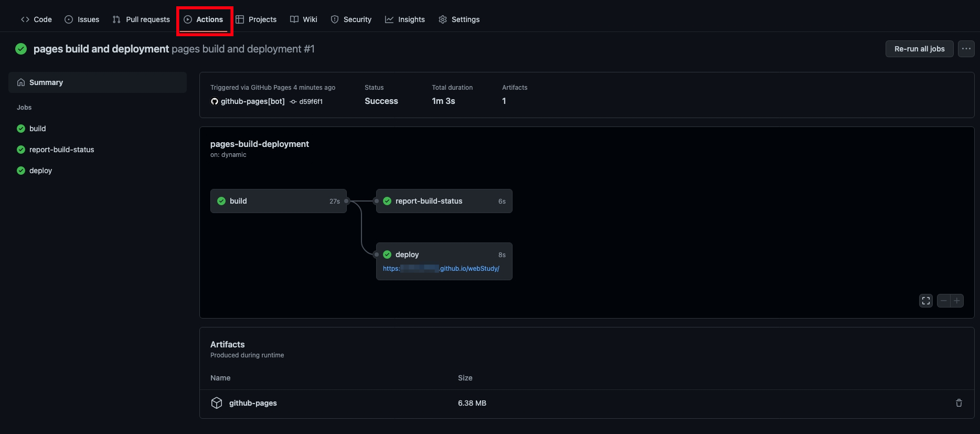This screenshot has width=980, height=434.
Task: Click the '1m 3s' total duration value
Action: (443, 101)
